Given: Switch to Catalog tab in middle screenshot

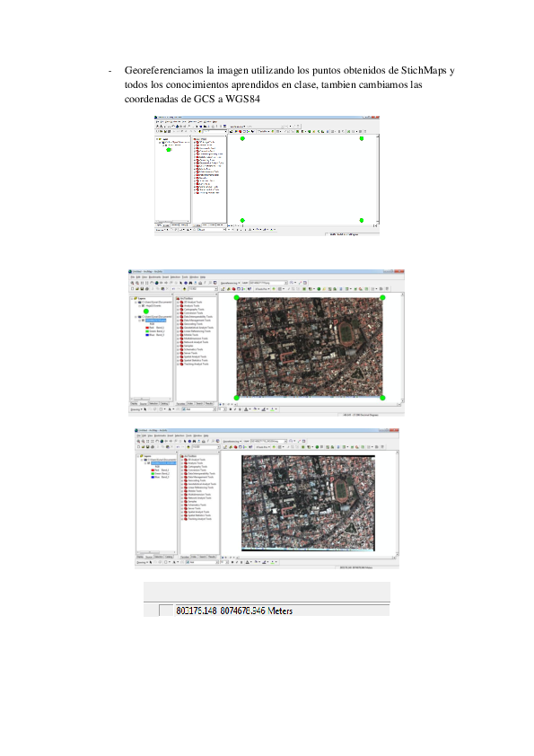Looking at the screenshot, I should click(164, 403).
